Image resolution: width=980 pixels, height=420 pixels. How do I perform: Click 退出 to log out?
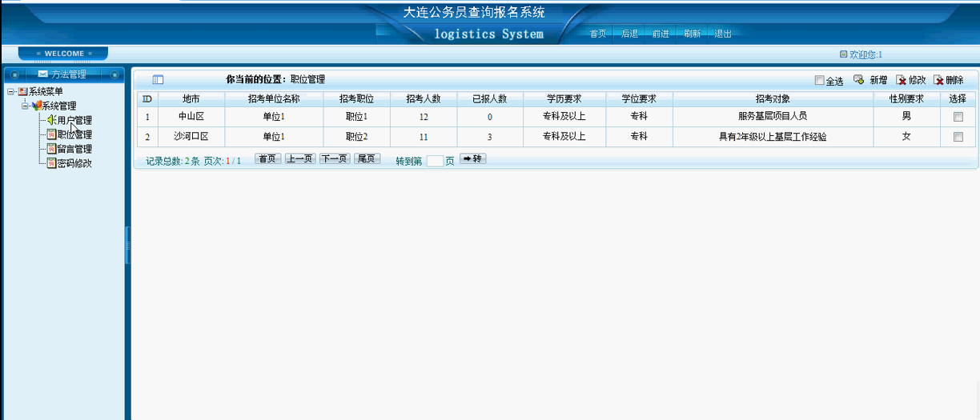pos(723,34)
